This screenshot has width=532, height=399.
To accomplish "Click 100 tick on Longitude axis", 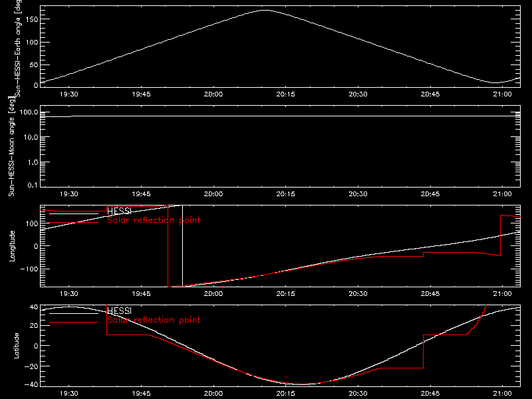I will (x=33, y=223).
